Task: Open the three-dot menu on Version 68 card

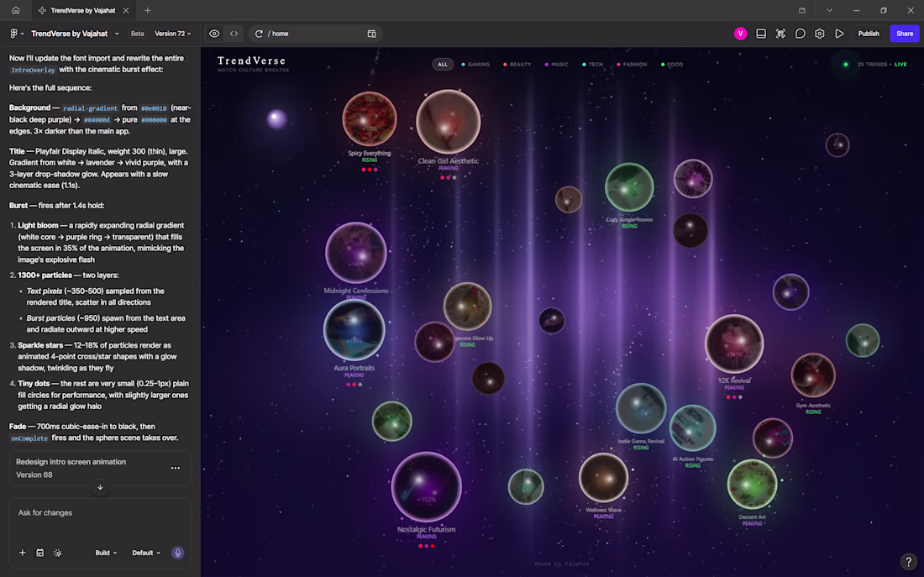Action: tap(176, 468)
